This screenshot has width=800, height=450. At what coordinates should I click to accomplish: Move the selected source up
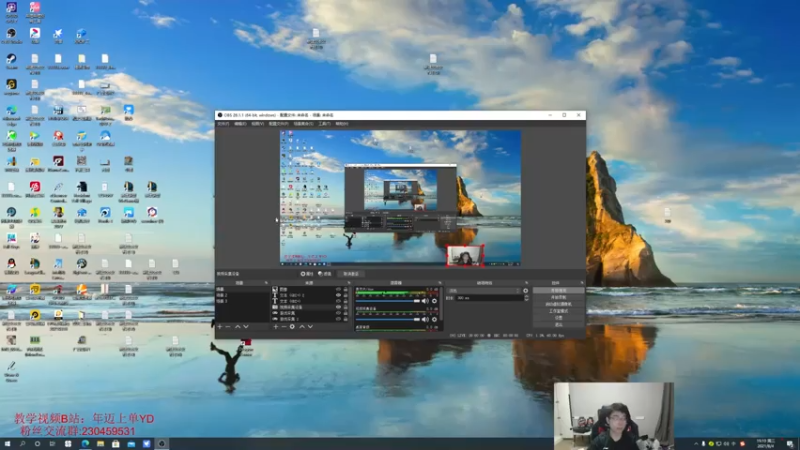tap(302, 327)
